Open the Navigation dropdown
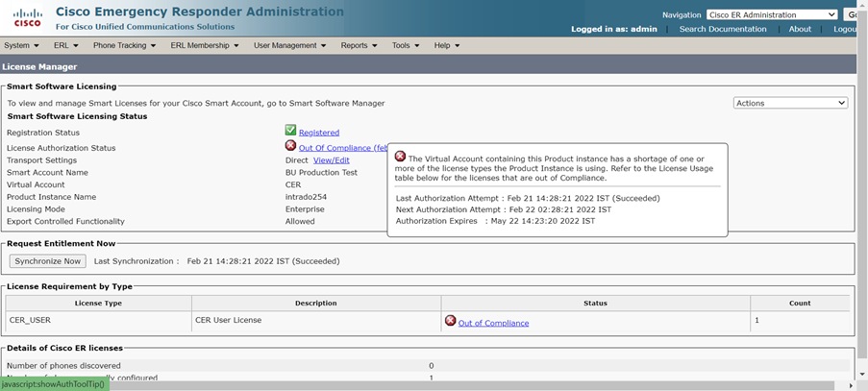This screenshot has height=391, width=868. (x=772, y=15)
